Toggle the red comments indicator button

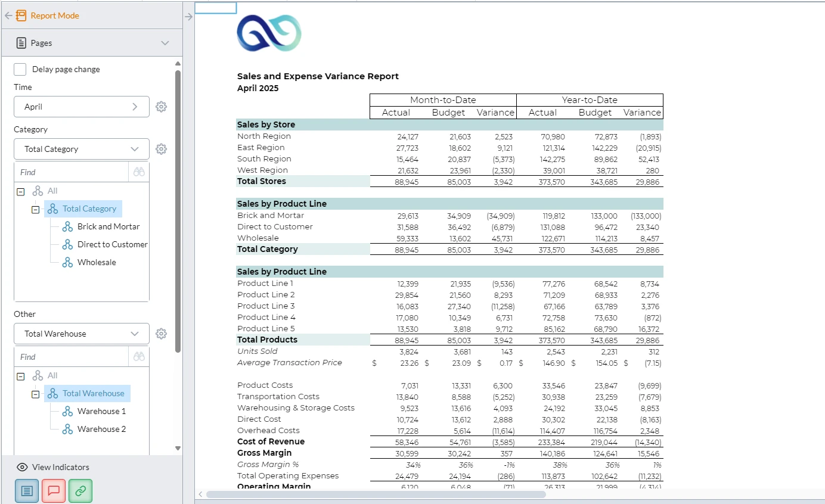(x=54, y=491)
